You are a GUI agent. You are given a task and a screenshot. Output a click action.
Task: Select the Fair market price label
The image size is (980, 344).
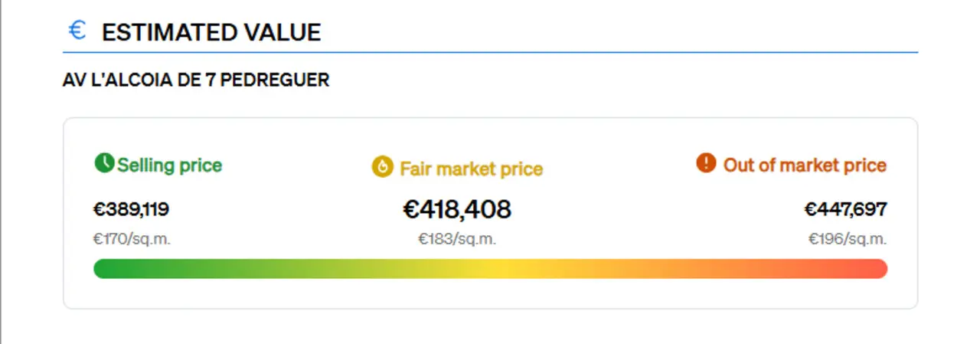click(x=471, y=169)
